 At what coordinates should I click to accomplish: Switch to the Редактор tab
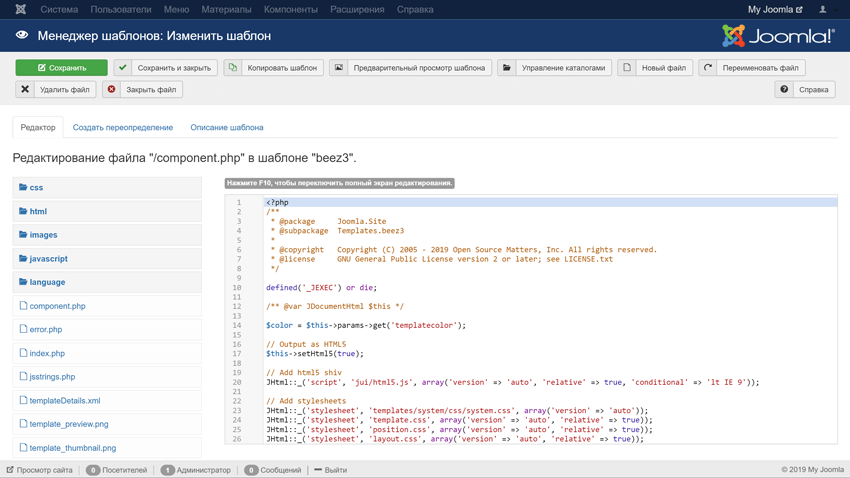click(38, 127)
